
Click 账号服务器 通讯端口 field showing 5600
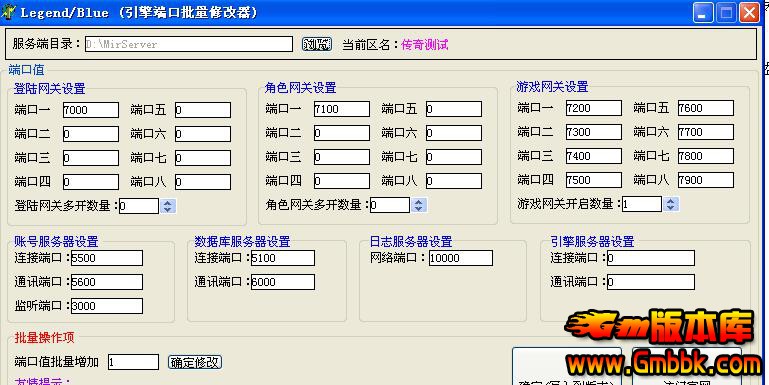107,282
